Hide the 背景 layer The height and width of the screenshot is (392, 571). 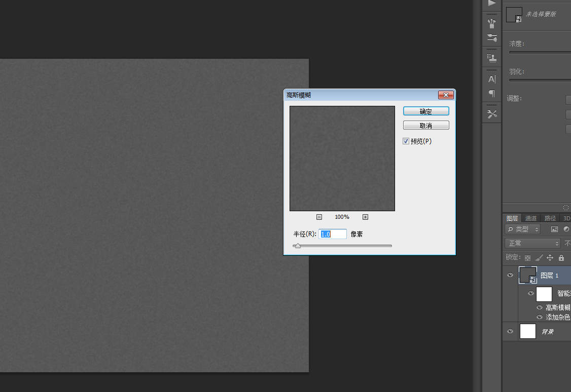coord(510,331)
